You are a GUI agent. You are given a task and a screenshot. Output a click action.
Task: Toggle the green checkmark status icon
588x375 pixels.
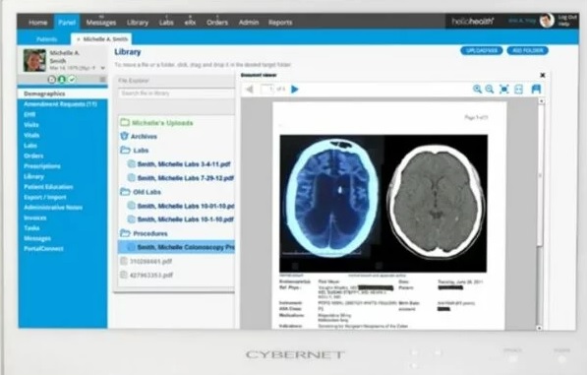72,79
